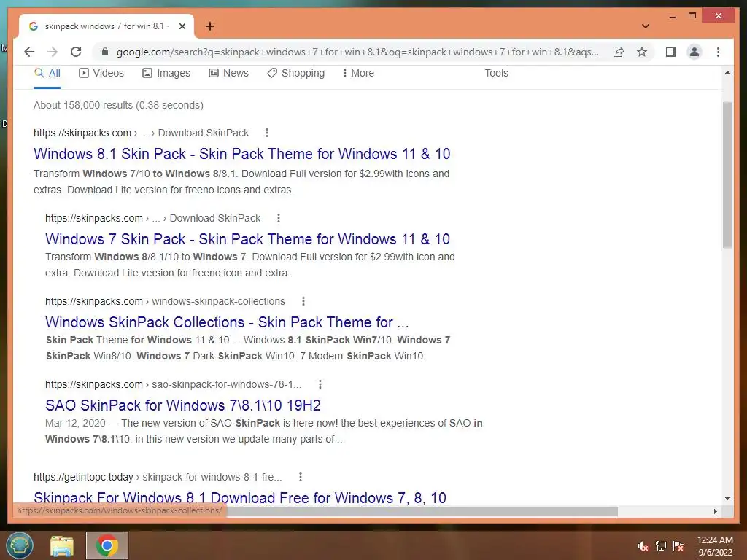Open getintopc Skinpack For Windows 8.1 result
This screenshot has width=747, height=560.
[240, 497]
